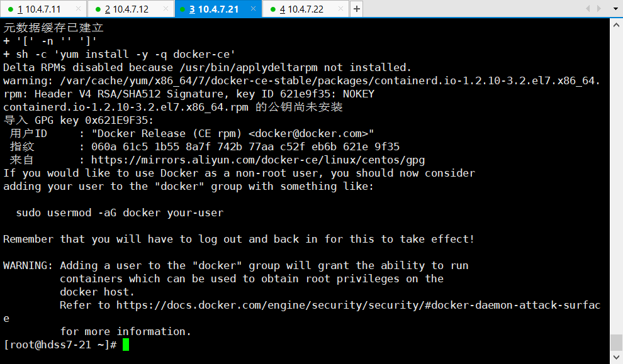Close the 10.4.7.22 tab
Screen dimensions: 623x364
(x=340, y=9)
